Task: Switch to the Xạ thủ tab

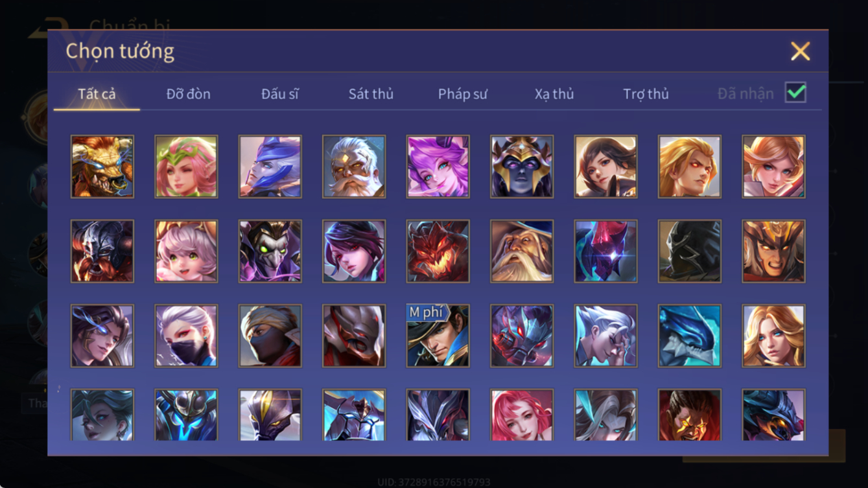Action: pos(554,94)
